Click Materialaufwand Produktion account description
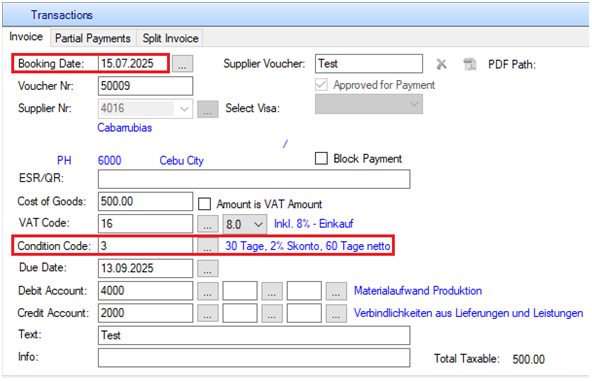The height and width of the screenshot is (381, 592). click(418, 290)
